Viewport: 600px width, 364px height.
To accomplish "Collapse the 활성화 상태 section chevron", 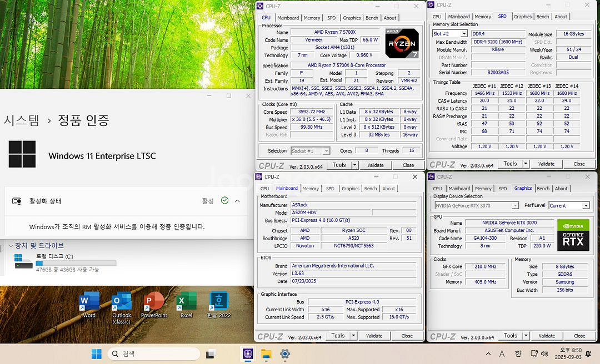I will (x=237, y=201).
